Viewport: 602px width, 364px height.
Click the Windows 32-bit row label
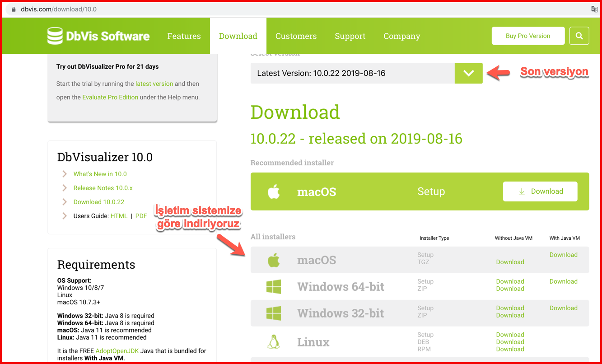coord(341,313)
